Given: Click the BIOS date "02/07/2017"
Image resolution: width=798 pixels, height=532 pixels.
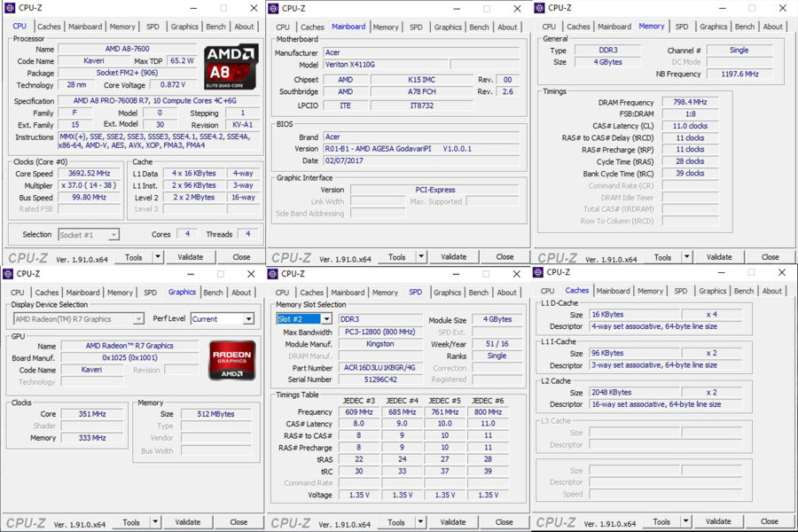Looking at the screenshot, I should pos(421,160).
